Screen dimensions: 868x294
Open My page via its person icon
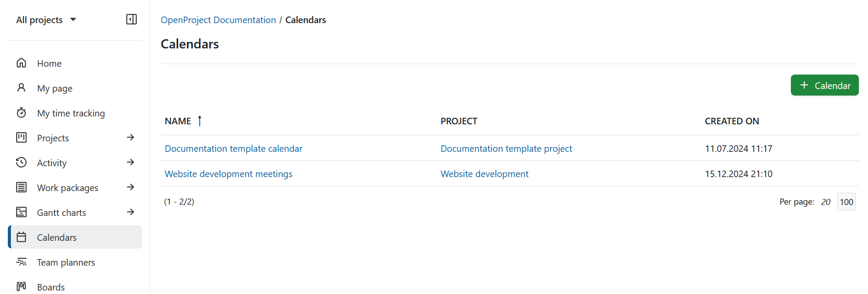pyautogui.click(x=21, y=88)
